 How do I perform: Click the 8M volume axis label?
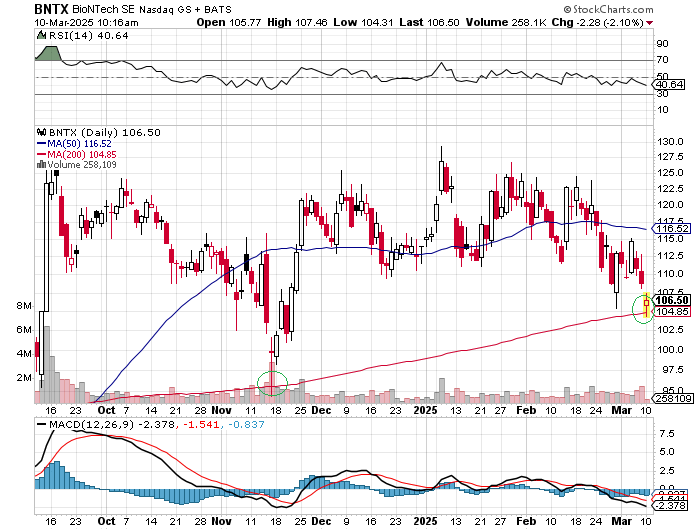[x=24, y=306]
